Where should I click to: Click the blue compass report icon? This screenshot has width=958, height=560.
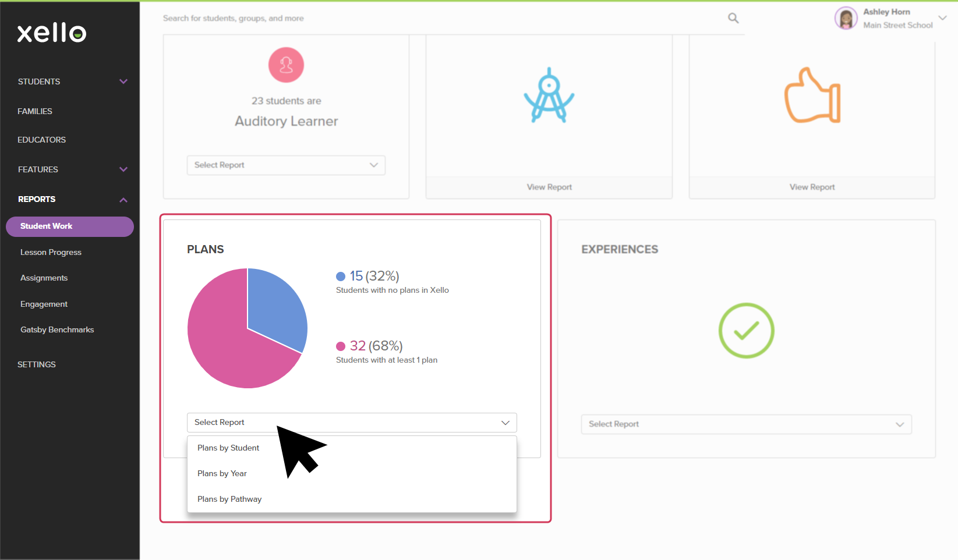[x=548, y=95]
